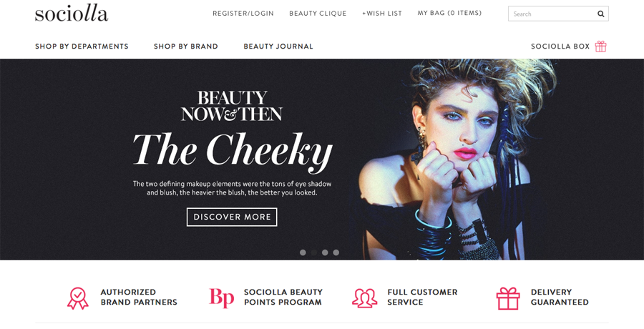Click the Sociolla Box gift icon

[601, 46]
